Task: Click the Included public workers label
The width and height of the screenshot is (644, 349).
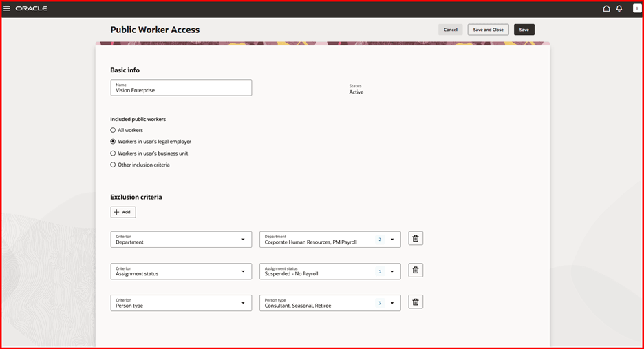Action: click(x=138, y=119)
